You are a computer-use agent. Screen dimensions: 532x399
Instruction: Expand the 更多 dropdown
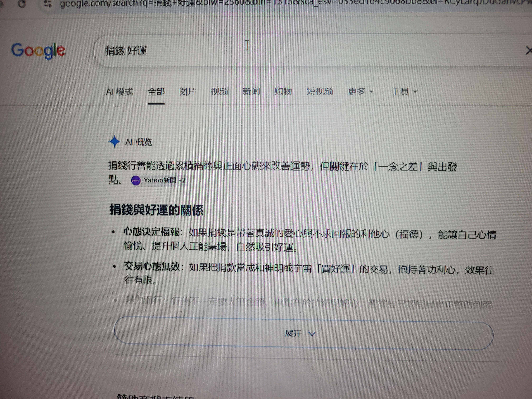(x=360, y=92)
